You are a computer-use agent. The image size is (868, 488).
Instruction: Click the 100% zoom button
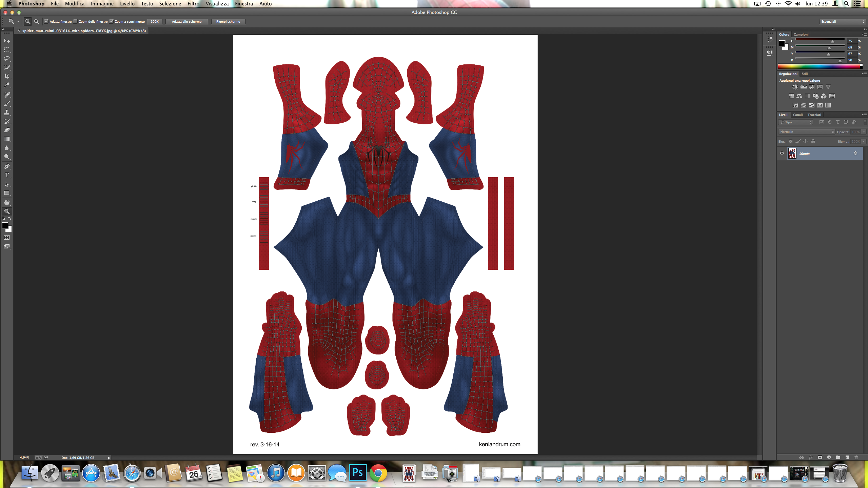[x=155, y=22]
